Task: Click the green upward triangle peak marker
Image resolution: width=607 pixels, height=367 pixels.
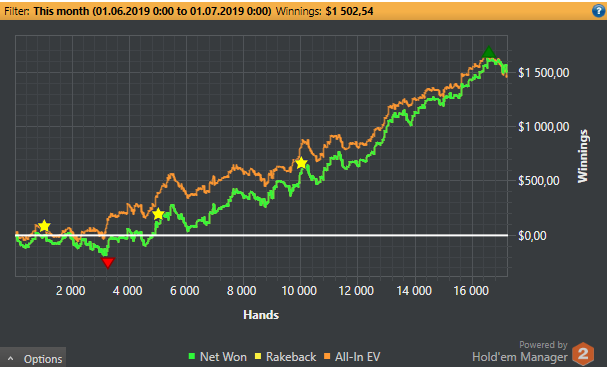Action: (489, 52)
